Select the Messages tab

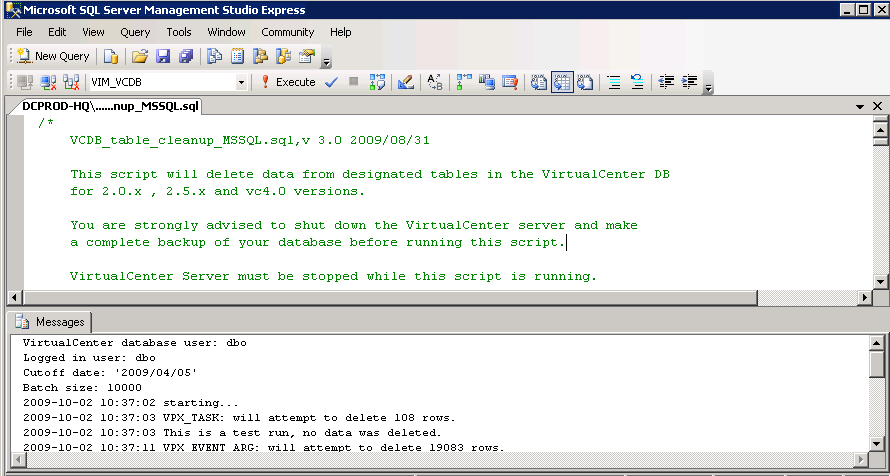[x=51, y=322]
